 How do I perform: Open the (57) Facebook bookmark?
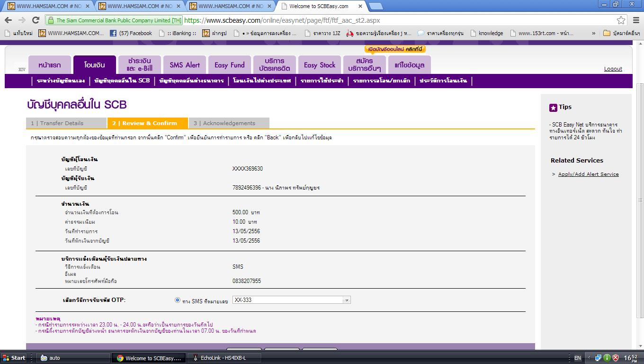point(131,33)
